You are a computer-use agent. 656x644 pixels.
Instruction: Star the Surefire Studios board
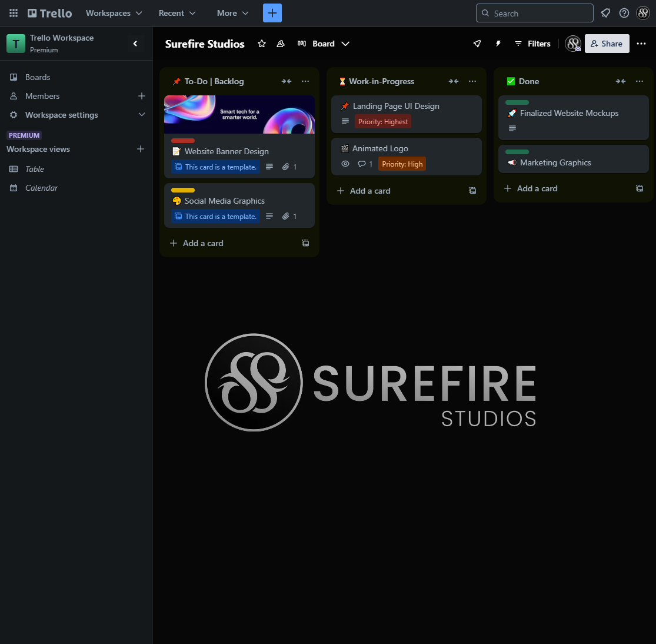click(262, 44)
